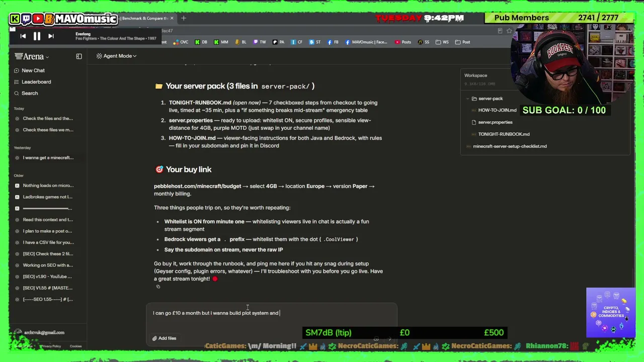Open the BL bookmark
Screen dimensions: 644x362
[x=240, y=42]
